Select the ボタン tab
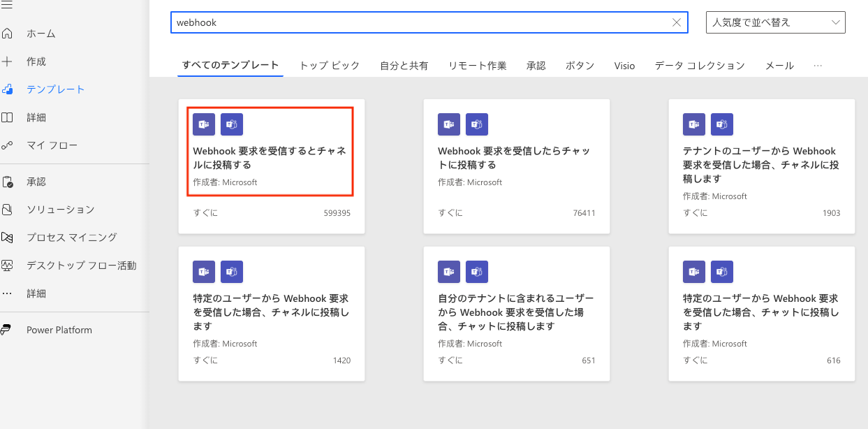This screenshot has height=429, width=868. tap(580, 65)
